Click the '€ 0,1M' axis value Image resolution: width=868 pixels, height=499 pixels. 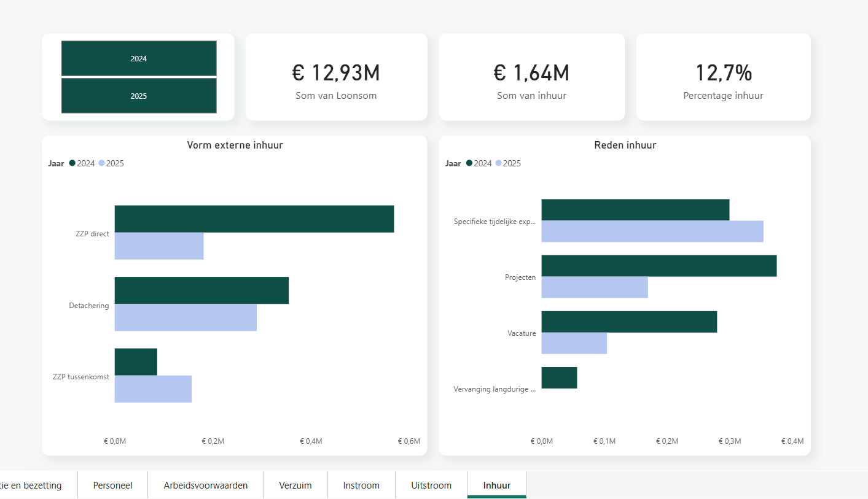tap(604, 441)
